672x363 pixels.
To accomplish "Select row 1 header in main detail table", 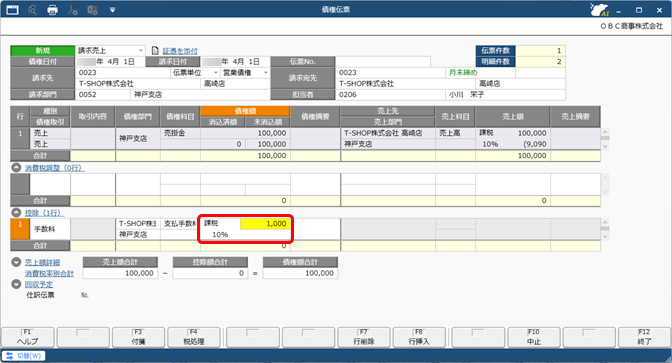I will [x=20, y=139].
